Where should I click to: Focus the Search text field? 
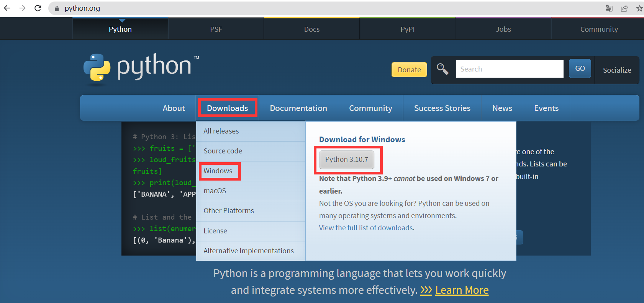point(510,69)
